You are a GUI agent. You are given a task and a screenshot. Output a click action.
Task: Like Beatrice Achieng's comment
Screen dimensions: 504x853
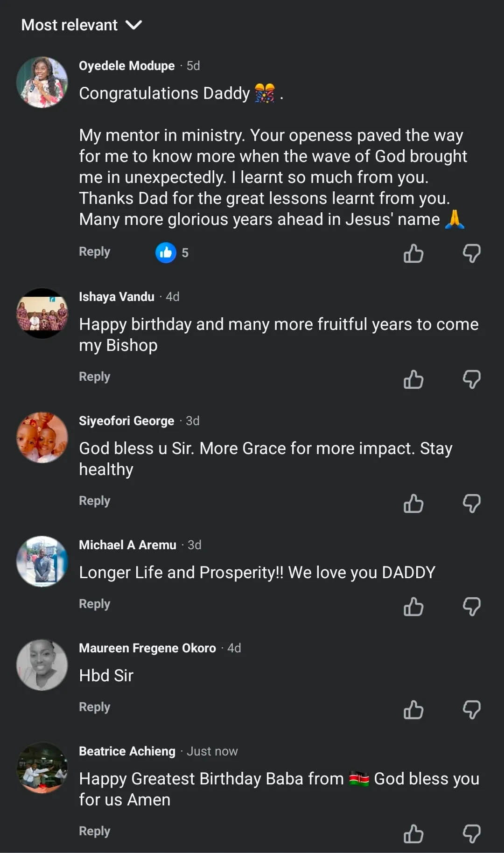413,834
